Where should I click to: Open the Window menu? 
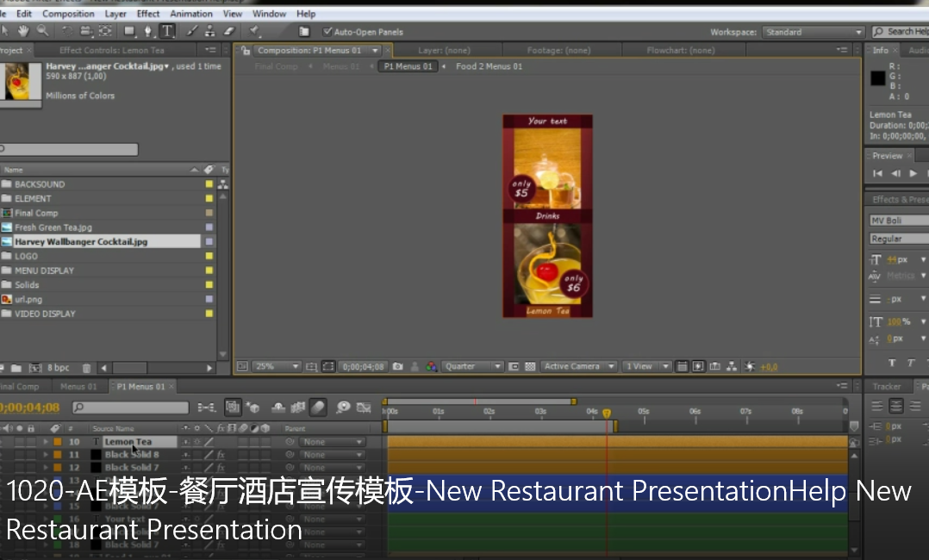click(x=269, y=14)
